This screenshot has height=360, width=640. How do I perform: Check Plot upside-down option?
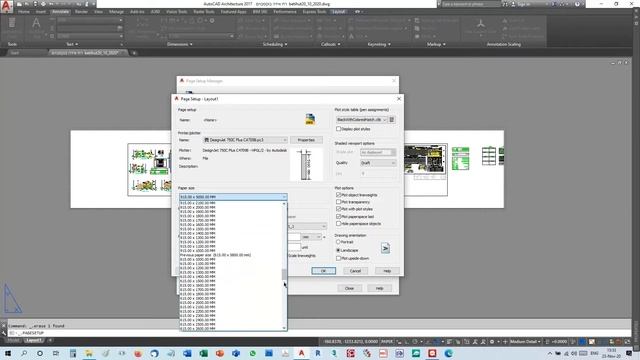[338, 258]
